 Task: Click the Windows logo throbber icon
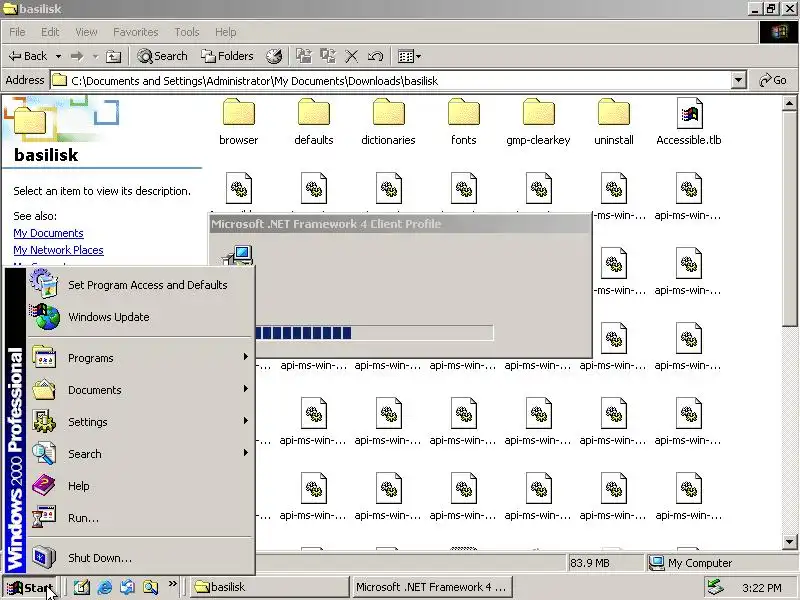pyautogui.click(x=779, y=32)
